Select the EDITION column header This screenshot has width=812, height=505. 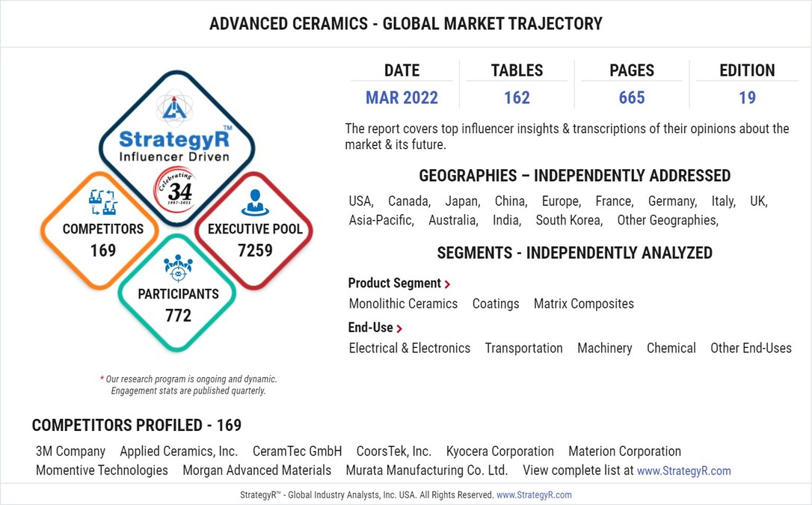click(747, 70)
